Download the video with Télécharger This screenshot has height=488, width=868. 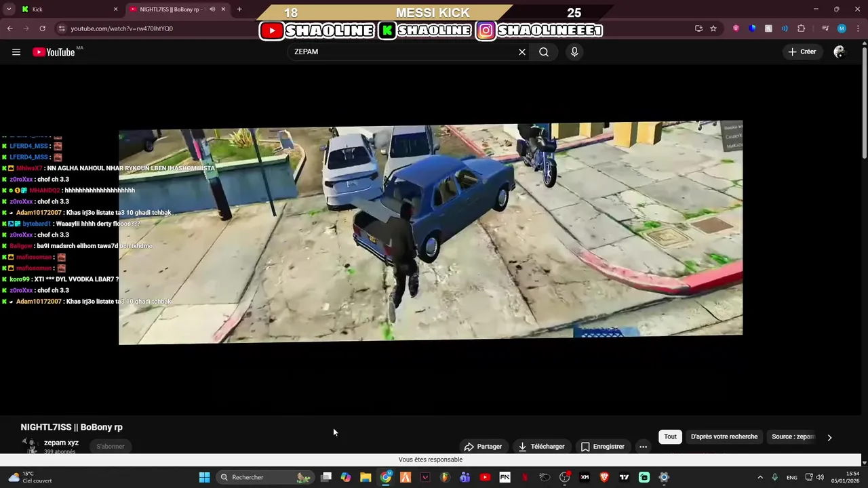point(541,447)
